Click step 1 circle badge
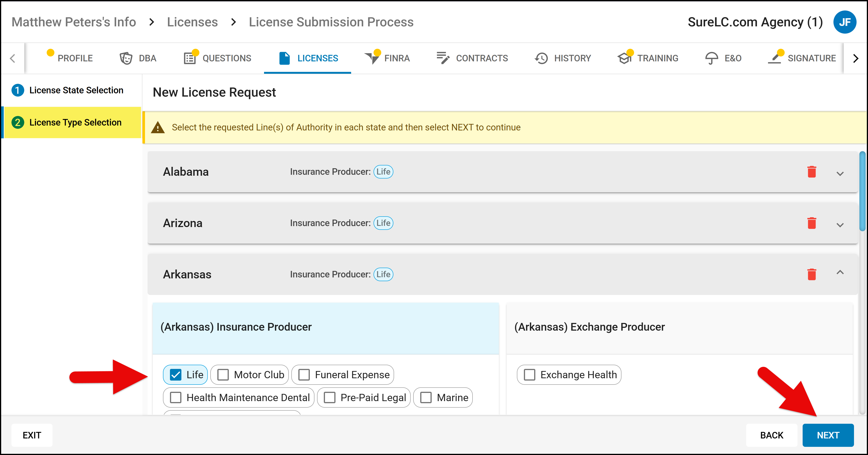Viewport: 868px width, 455px height. pyautogui.click(x=18, y=90)
